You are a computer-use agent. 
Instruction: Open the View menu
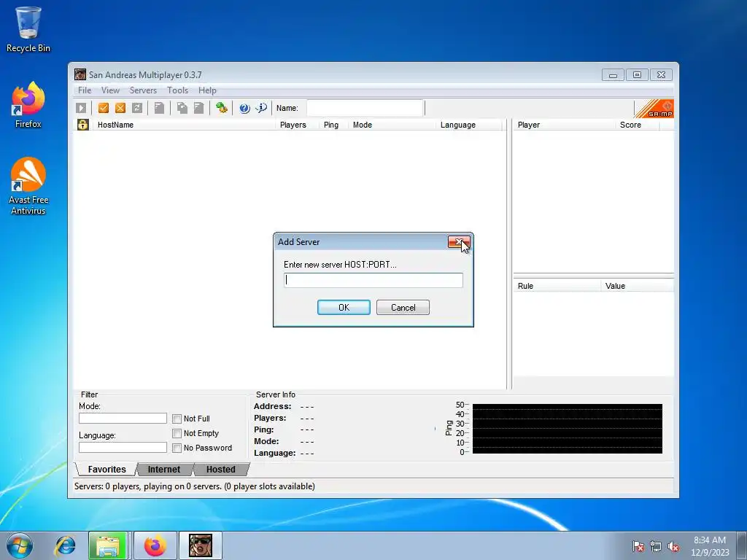(110, 90)
